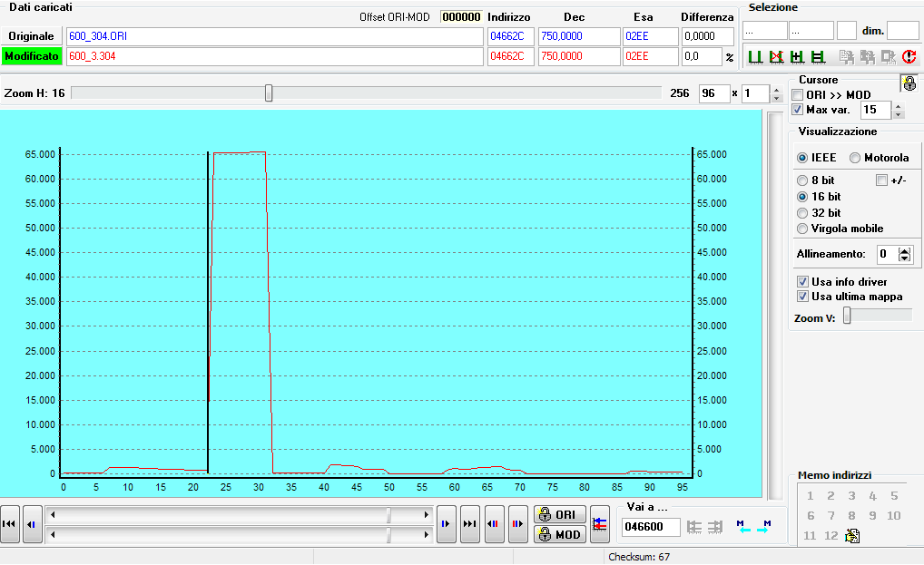
Task: Click the Zoom V slider handle
Action: [847, 316]
